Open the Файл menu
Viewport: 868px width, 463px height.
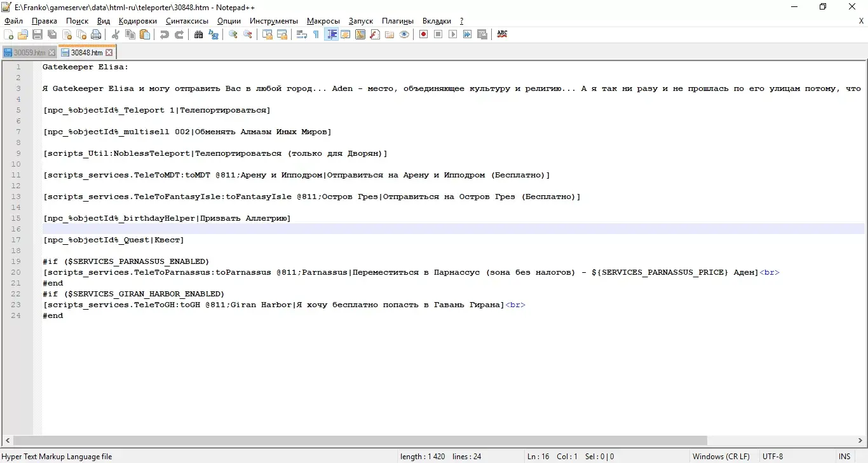(13, 21)
